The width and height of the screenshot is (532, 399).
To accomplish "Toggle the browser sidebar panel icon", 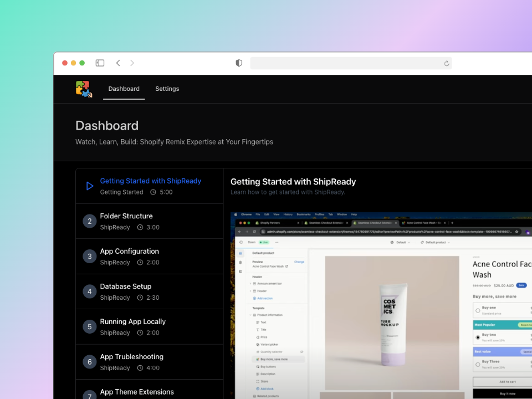I will [100, 63].
